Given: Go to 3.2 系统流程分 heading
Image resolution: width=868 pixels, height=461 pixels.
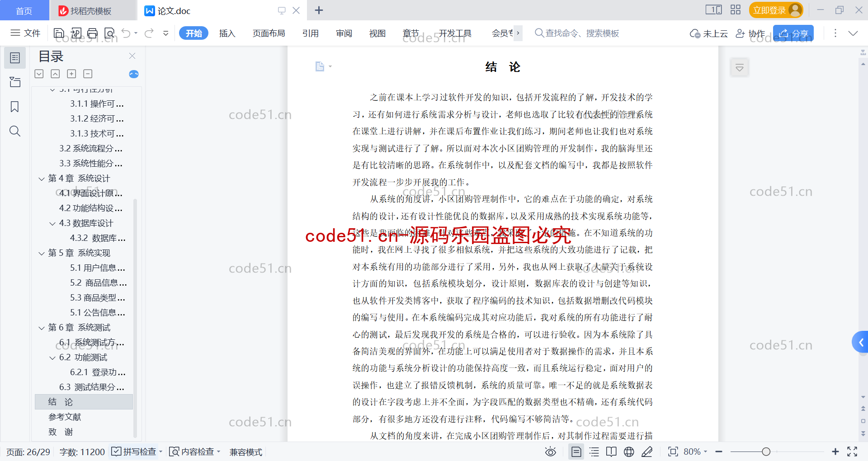Looking at the screenshot, I should (x=91, y=148).
